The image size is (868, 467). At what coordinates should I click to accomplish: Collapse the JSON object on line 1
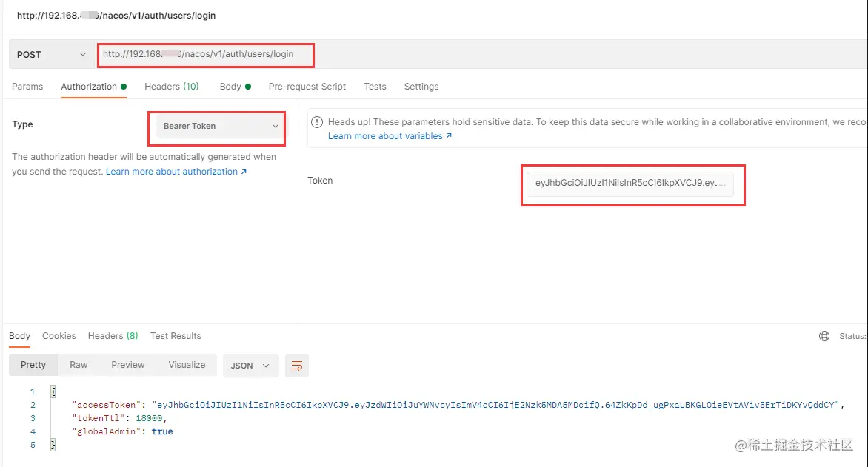click(x=53, y=392)
